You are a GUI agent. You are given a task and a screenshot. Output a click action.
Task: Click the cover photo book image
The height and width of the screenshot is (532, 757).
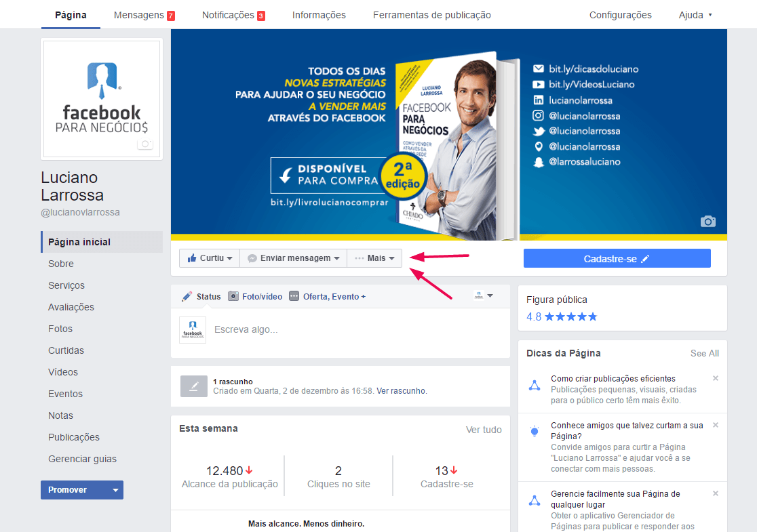coord(457,145)
